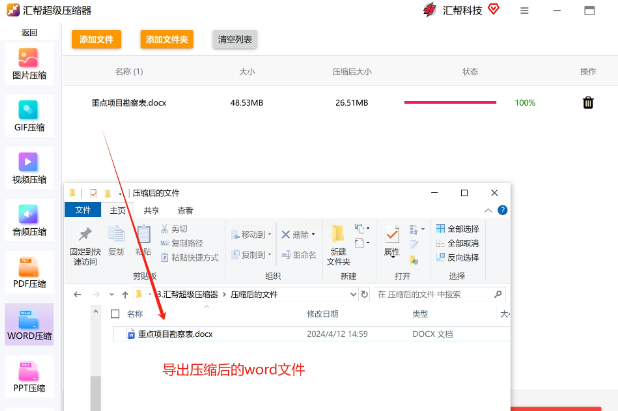Click search magnifier in Explorer search box
The height and width of the screenshot is (411, 618).
point(498,294)
